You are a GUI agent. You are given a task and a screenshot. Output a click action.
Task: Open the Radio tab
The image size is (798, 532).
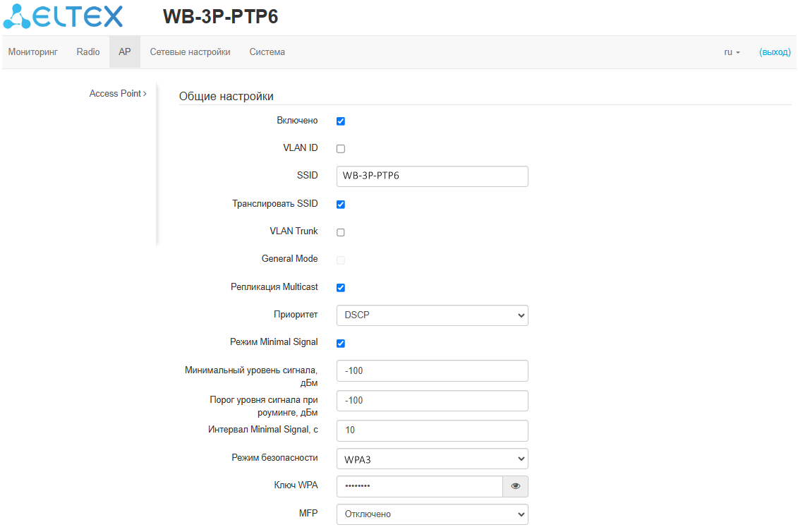point(88,52)
